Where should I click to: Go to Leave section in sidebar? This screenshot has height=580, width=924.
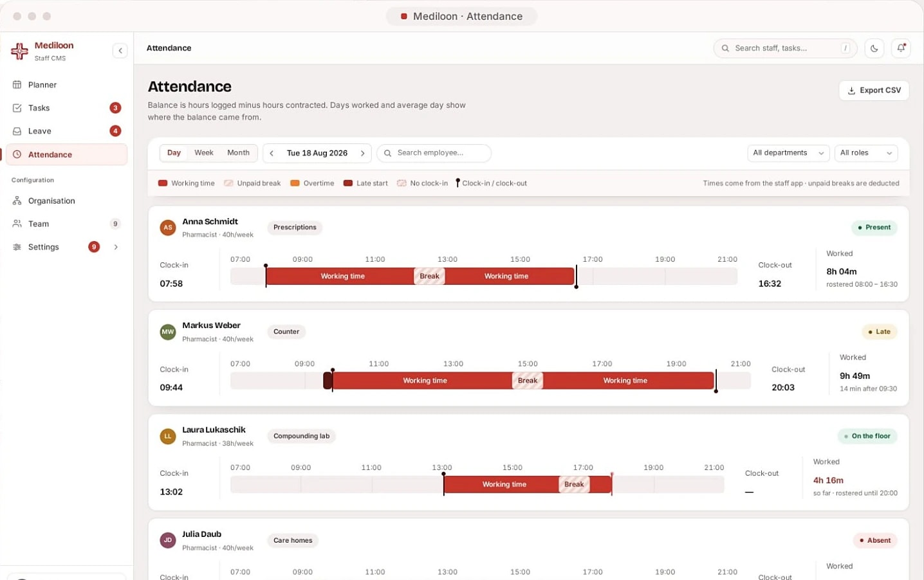pos(67,131)
